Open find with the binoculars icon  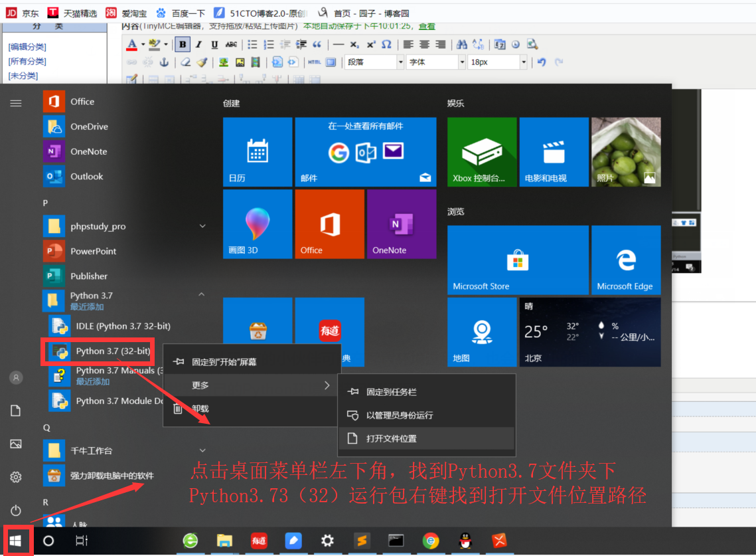461,45
